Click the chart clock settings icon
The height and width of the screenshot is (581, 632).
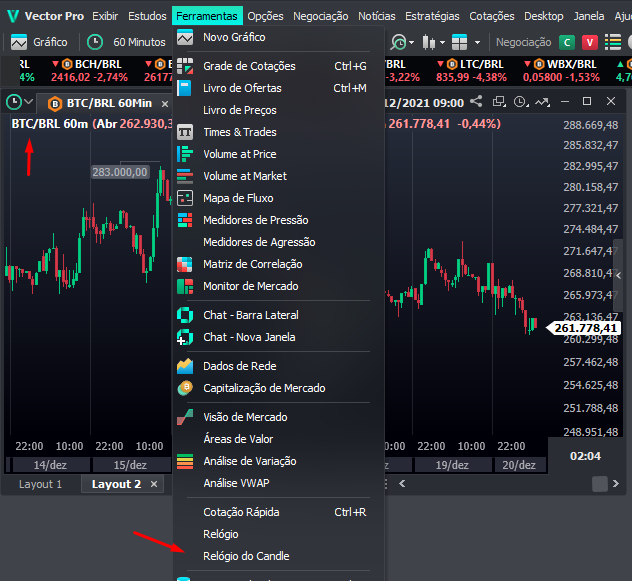click(521, 102)
